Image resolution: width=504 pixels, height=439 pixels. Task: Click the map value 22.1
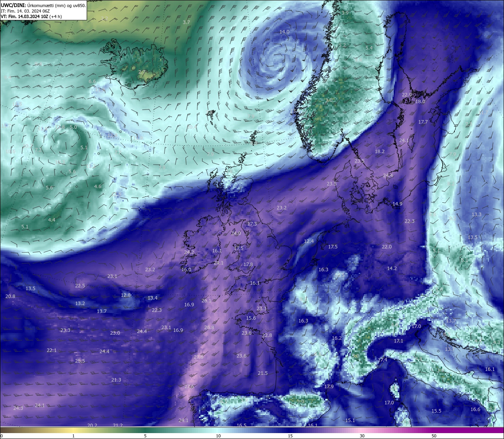[52, 350]
